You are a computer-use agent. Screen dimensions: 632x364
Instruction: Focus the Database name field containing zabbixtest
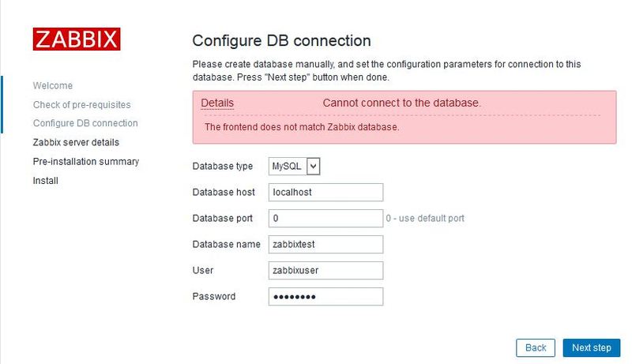(326, 245)
